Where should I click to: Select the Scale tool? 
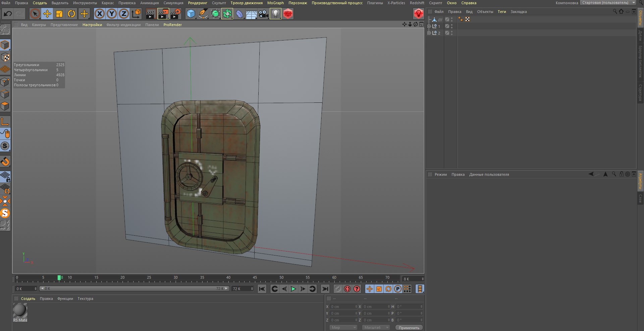[59, 14]
